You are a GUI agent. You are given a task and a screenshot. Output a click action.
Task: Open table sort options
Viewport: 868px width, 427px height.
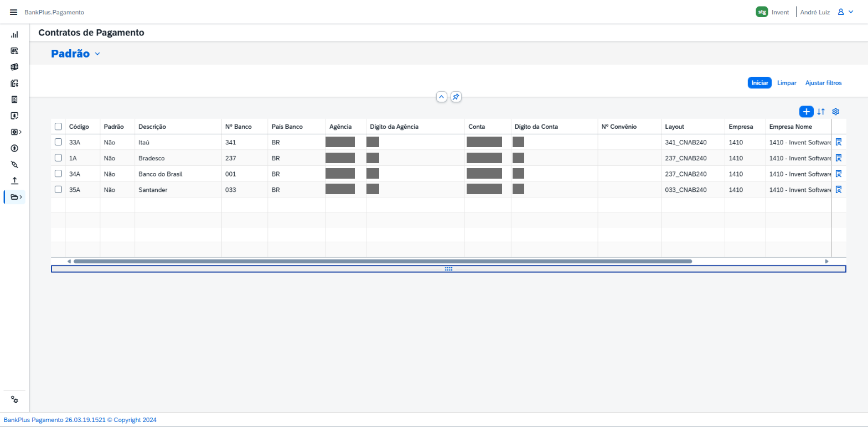[x=821, y=112]
